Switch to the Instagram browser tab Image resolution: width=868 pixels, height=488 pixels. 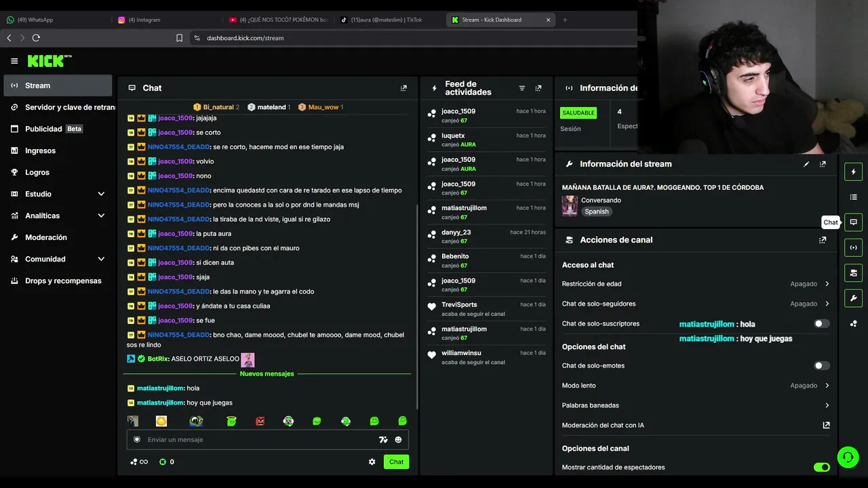click(167, 20)
